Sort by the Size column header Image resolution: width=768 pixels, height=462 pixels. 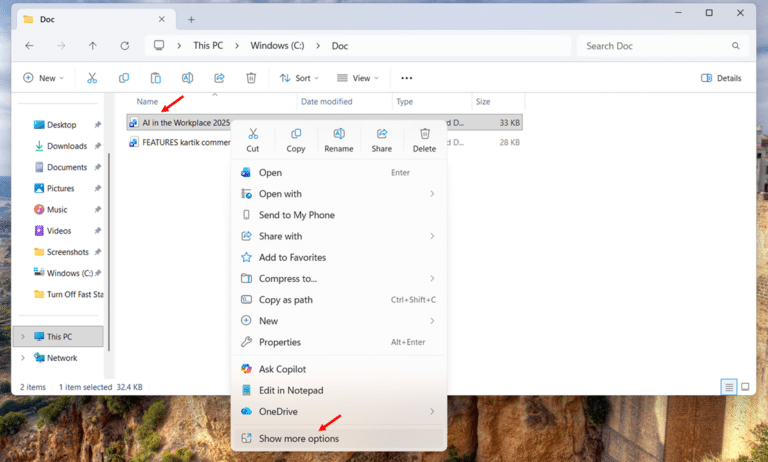point(483,101)
